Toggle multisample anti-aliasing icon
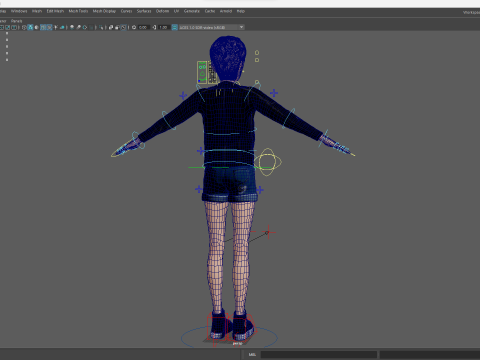Screen dimensions: 480x360 [x=85, y=27]
